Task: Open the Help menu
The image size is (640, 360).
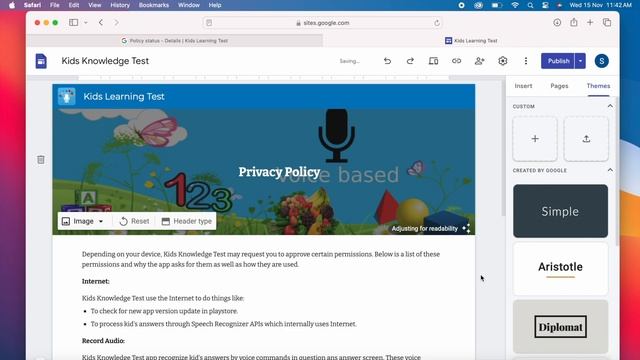Action: click(x=215, y=5)
